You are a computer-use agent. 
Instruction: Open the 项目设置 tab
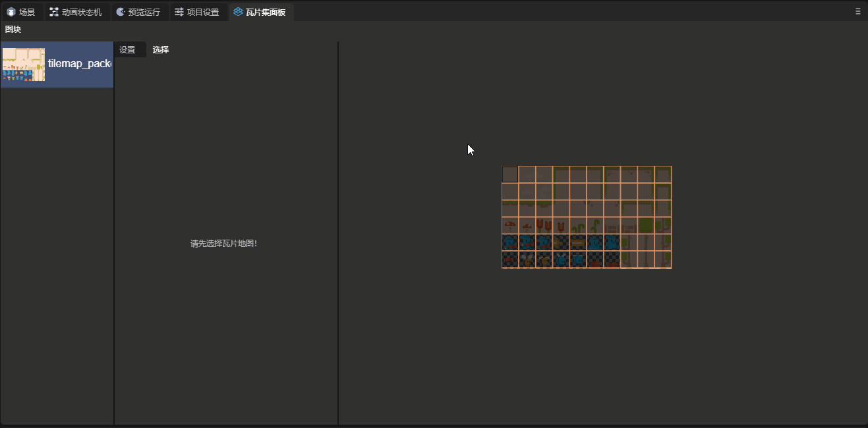click(197, 12)
